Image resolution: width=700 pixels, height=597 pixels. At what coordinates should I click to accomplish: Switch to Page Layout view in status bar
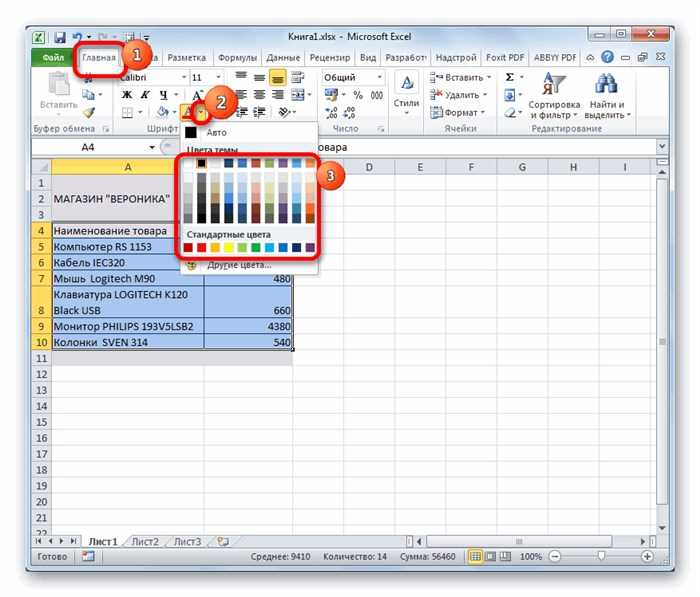coord(490,556)
